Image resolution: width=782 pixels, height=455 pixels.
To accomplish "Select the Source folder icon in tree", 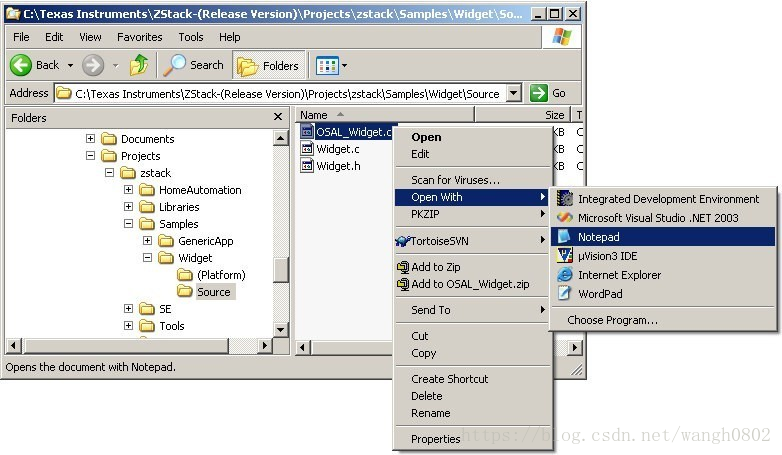I will pyautogui.click(x=185, y=291).
